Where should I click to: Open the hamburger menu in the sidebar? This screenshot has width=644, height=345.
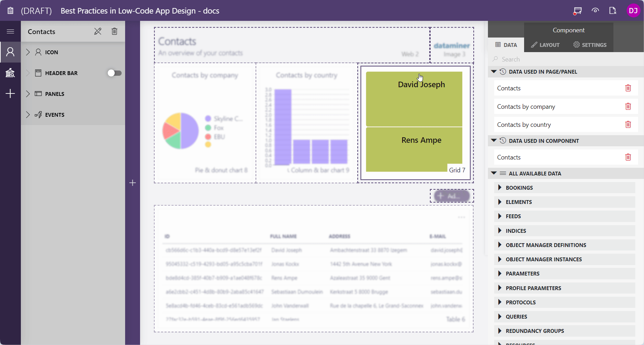(10, 31)
